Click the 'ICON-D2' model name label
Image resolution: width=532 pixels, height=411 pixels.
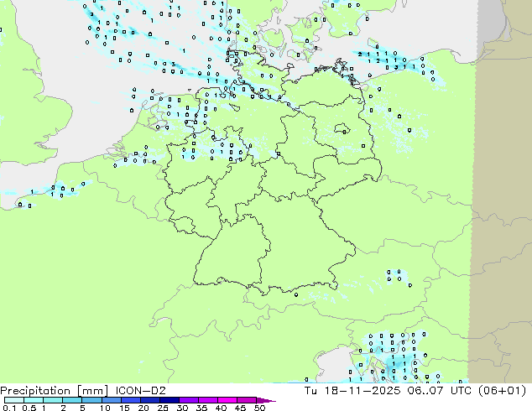[x=141, y=391]
